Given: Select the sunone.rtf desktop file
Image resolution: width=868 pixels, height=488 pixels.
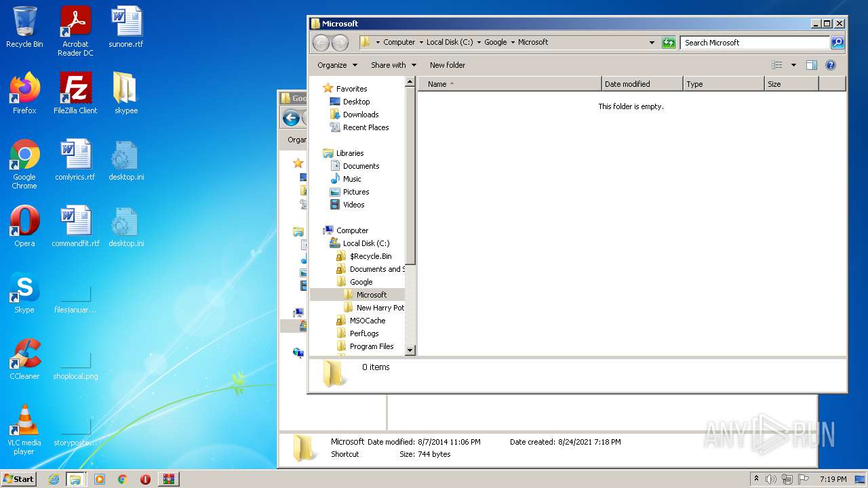Looking at the screenshot, I should [x=126, y=27].
